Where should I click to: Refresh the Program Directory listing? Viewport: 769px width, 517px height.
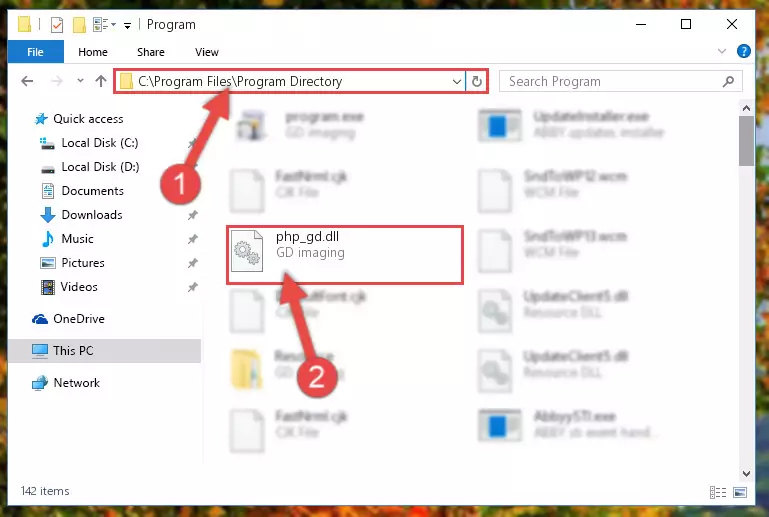point(477,81)
